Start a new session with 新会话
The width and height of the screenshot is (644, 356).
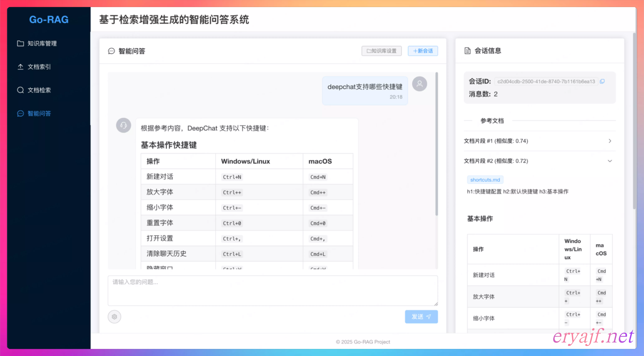coord(423,51)
